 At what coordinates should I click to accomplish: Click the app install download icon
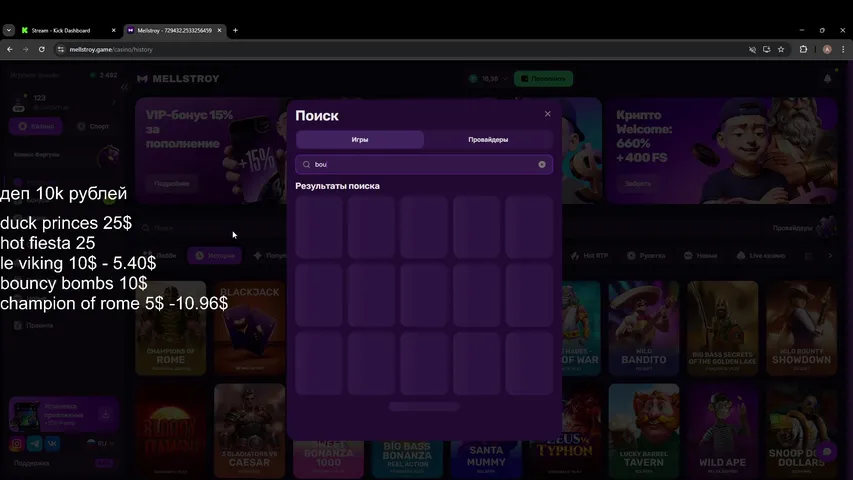coord(106,415)
